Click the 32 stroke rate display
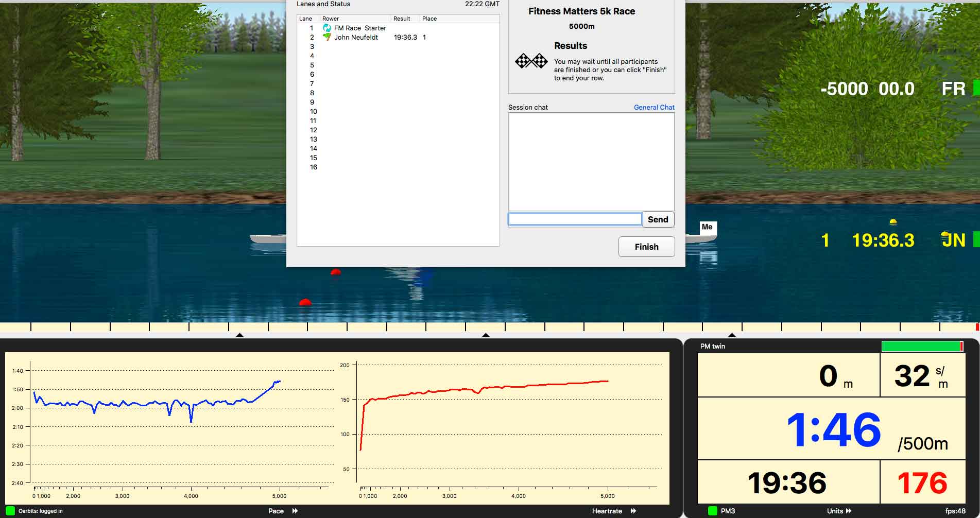980x518 pixels. click(912, 376)
